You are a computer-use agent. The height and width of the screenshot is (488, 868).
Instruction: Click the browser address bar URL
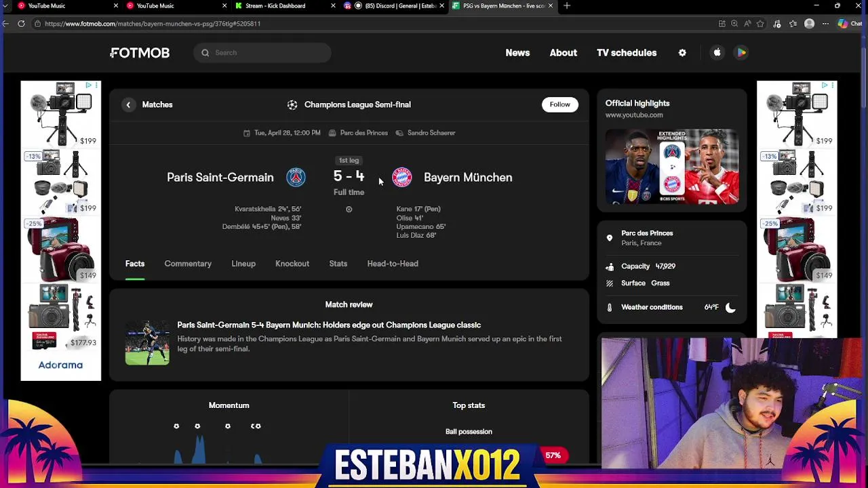(x=153, y=24)
